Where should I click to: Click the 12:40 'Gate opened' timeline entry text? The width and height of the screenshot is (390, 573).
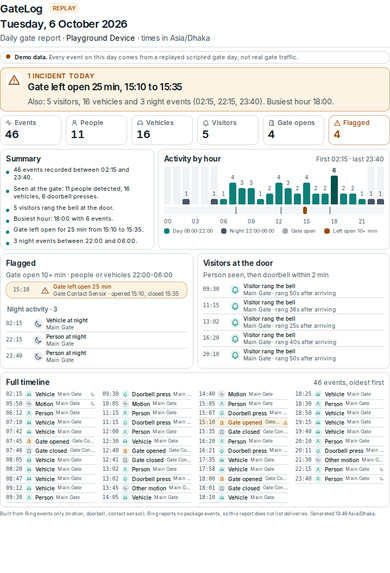pyautogui.click(x=148, y=451)
